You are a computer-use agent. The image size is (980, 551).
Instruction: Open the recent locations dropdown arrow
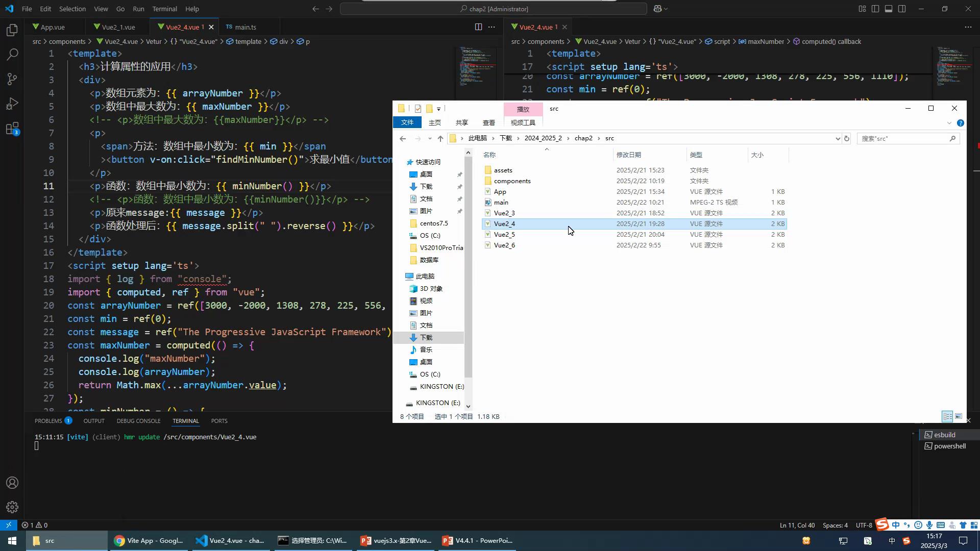[430, 139]
